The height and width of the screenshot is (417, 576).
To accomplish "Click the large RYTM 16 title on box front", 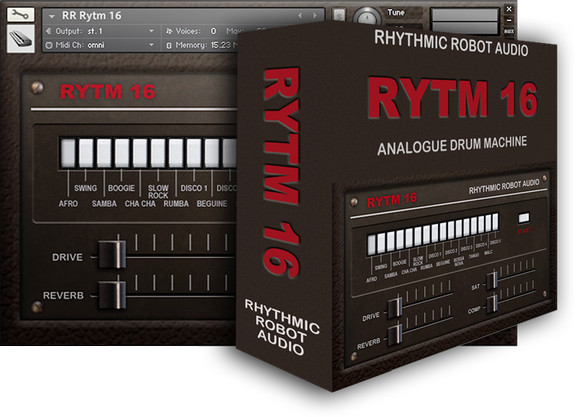I will [453, 98].
